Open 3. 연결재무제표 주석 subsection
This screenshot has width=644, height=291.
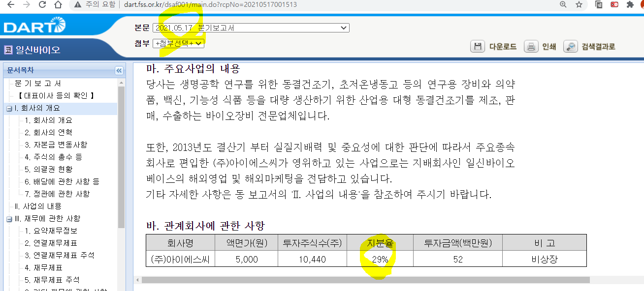coord(60,256)
